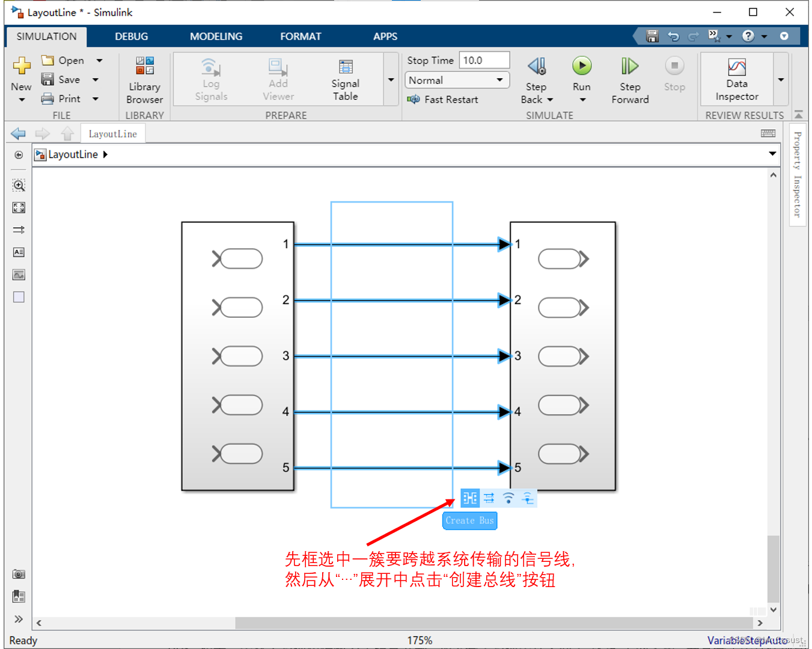Switch to the MODELING tab
Screen dimensions: 812x649
215,36
